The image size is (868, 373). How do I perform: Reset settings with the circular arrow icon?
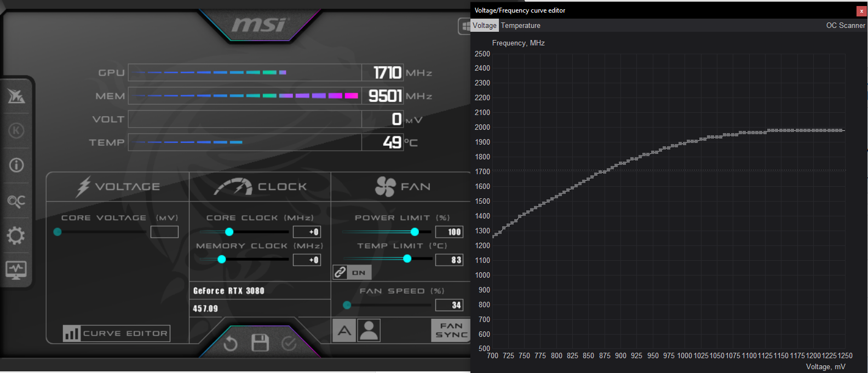[231, 343]
